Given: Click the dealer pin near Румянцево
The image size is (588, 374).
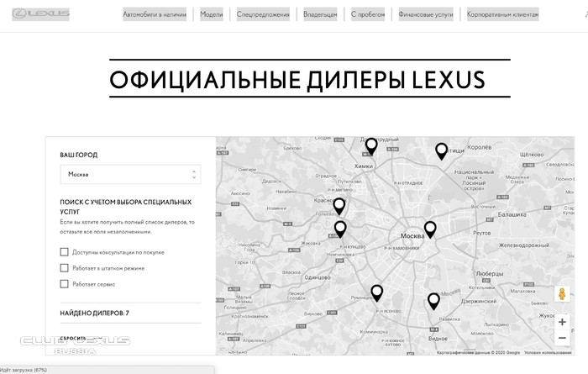Looking at the screenshot, I should 377,292.
